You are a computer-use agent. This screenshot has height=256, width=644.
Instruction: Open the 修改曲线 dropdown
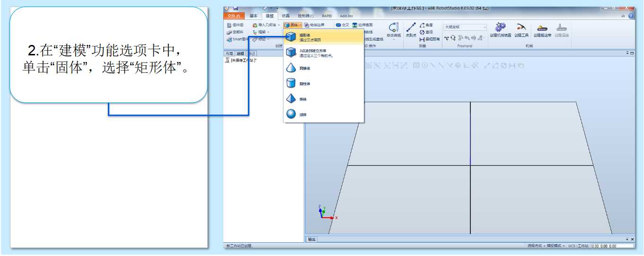[x=394, y=31]
